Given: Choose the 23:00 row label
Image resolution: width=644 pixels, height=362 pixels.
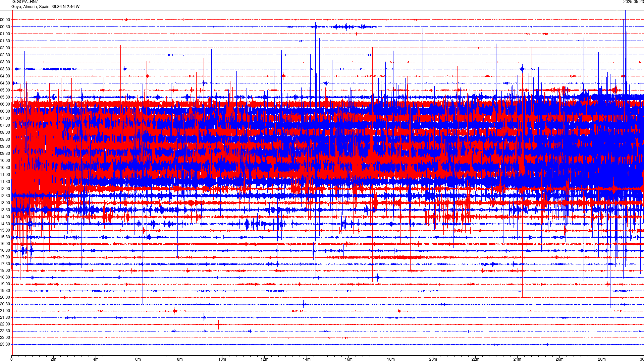Looking at the screenshot, I should 5,338.
